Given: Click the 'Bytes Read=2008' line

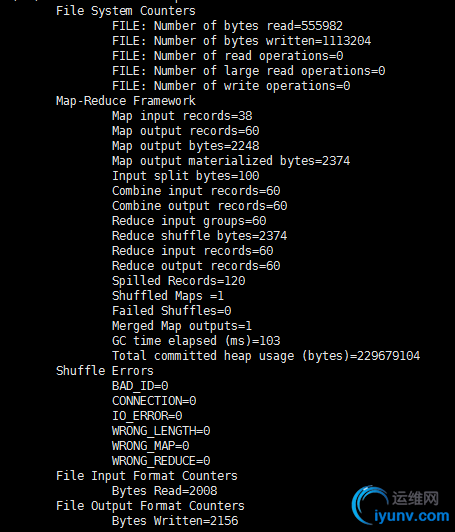Looking at the screenshot, I should [x=165, y=491].
